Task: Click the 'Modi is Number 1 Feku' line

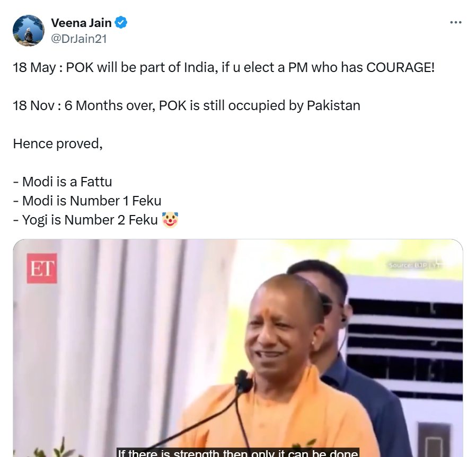Action: 87,201
